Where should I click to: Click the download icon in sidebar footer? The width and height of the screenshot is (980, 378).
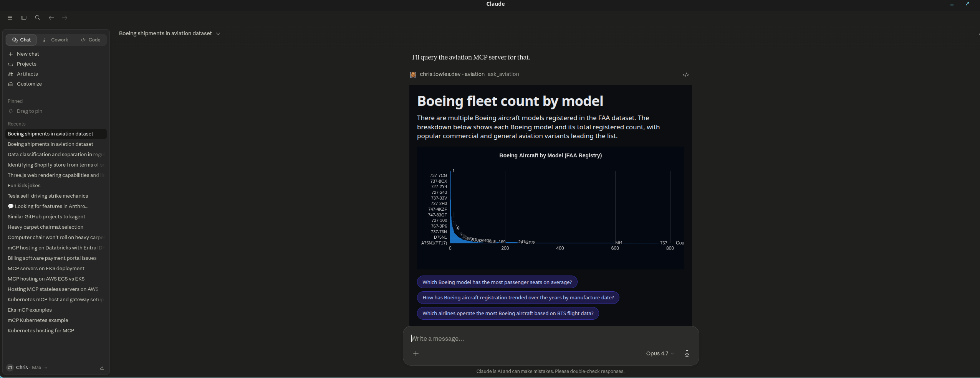102,368
